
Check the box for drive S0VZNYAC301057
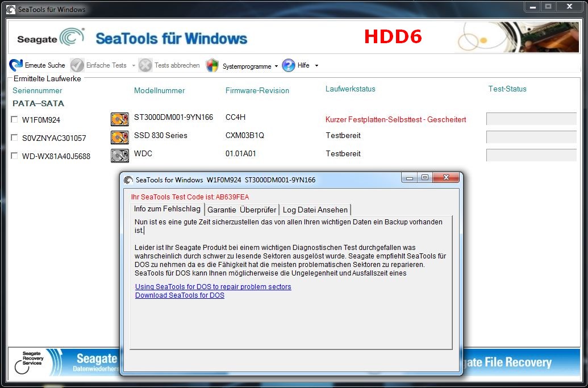pos(14,137)
